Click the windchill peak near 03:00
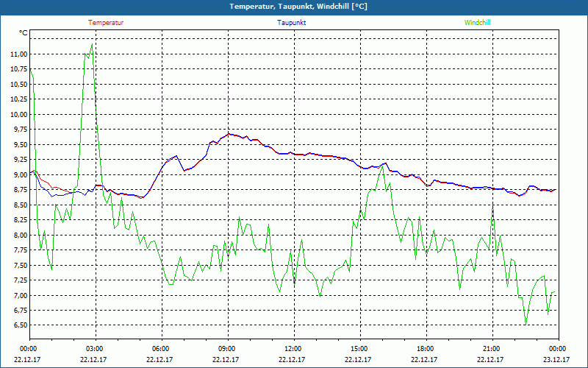The width and height of the screenshot is (588, 368). 92,44
